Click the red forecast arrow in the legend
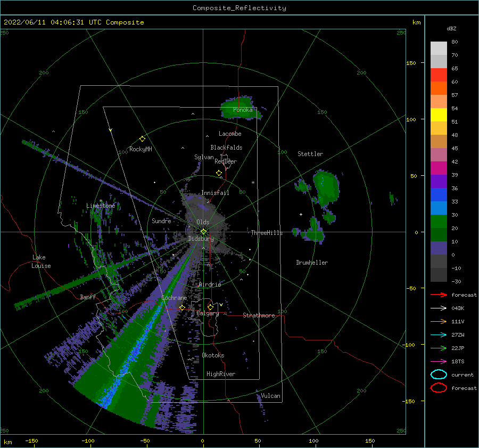The height and width of the screenshot is (448, 479). pos(439,295)
